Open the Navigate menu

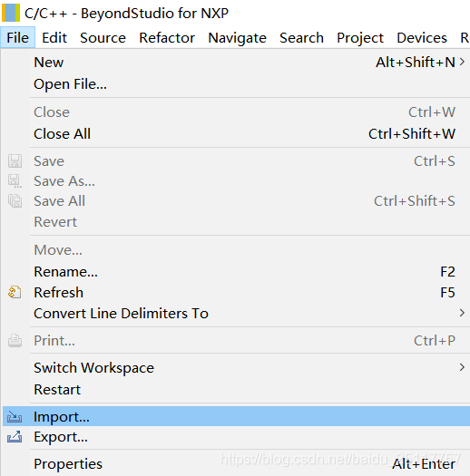tap(237, 38)
